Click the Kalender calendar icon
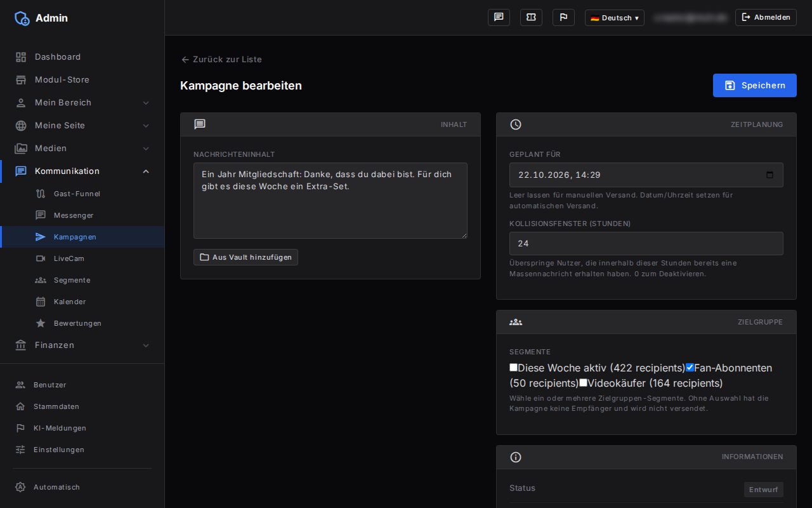812x508 pixels. [41, 302]
